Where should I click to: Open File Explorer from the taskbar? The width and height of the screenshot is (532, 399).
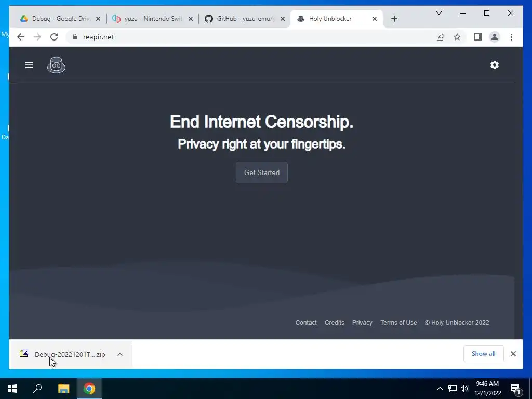(63, 389)
